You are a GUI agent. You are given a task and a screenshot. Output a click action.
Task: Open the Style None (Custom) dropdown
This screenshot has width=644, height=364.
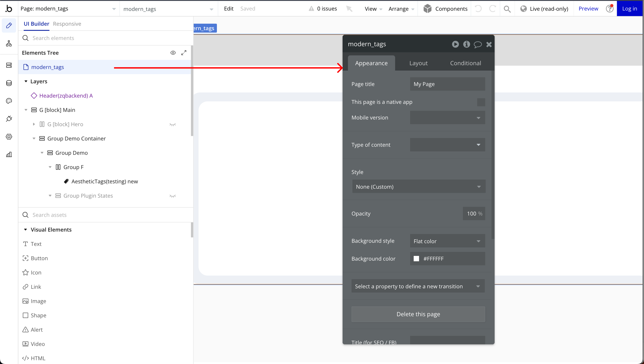pyautogui.click(x=418, y=187)
